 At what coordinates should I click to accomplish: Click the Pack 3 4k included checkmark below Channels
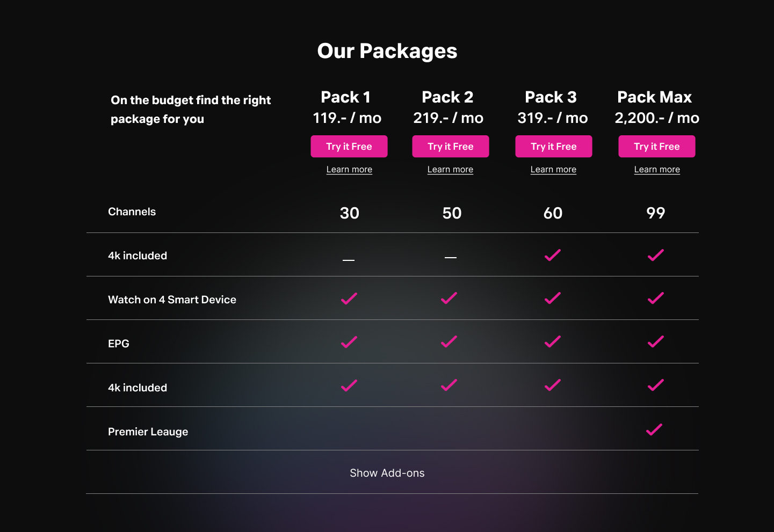553,255
